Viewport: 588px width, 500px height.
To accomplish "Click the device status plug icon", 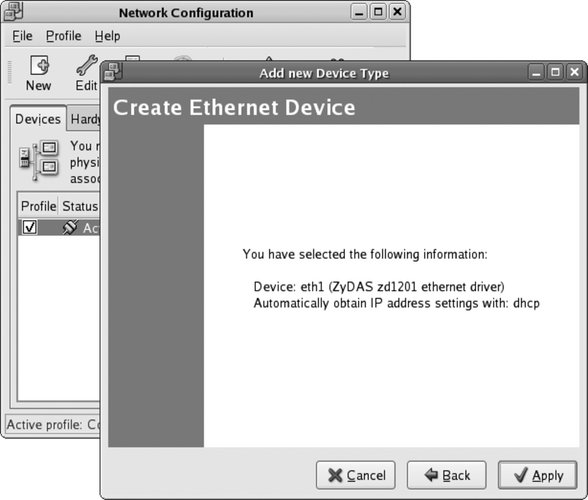I will click(70, 227).
